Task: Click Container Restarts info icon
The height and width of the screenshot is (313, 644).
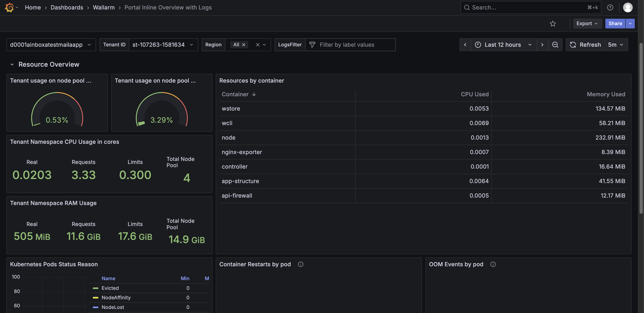Action: pyautogui.click(x=300, y=264)
